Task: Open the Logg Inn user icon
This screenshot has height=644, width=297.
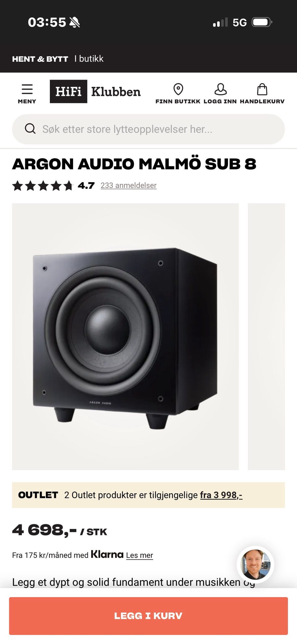Action: point(220,89)
